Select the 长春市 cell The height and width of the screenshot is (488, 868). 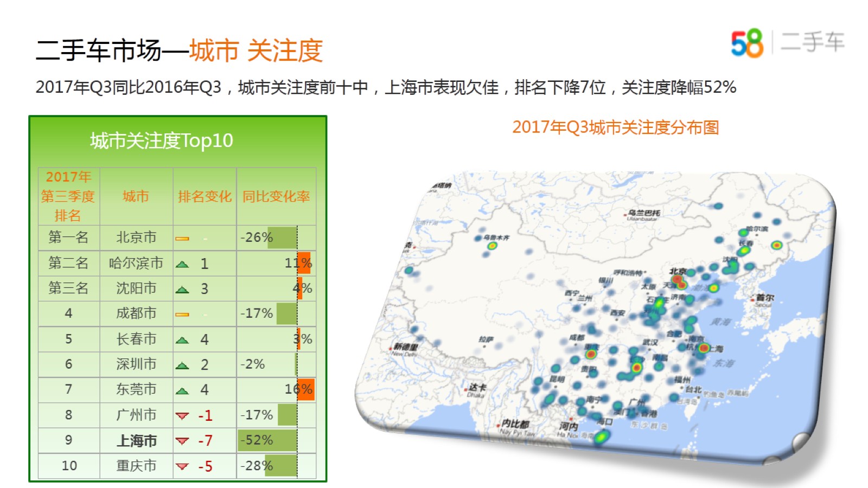click(x=136, y=339)
